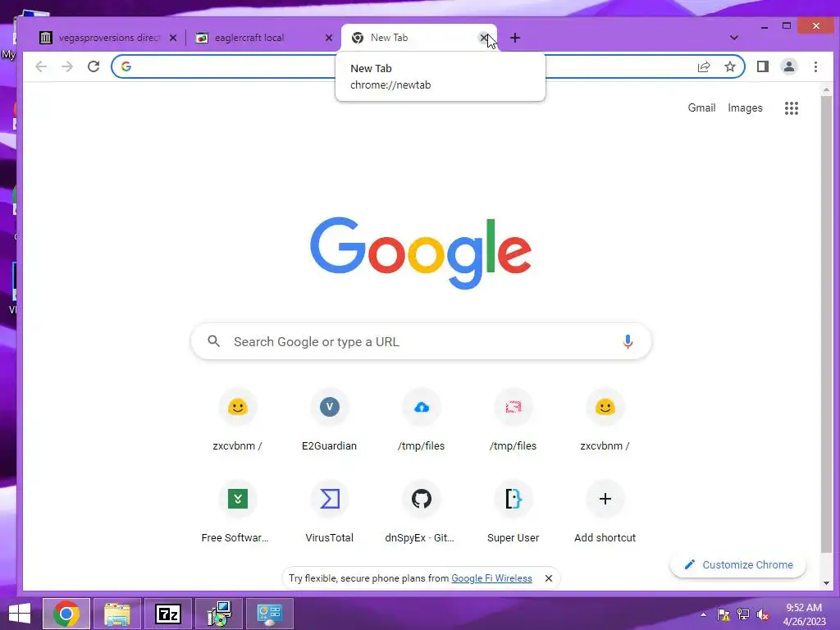
Task: Open the Control Panel taskbar icon
Action: point(269,614)
